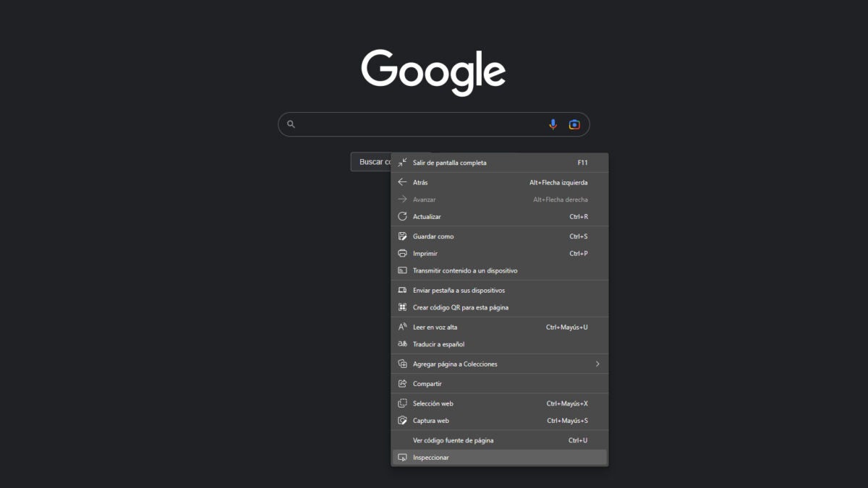Click the Guardar como save icon
868x488 pixels.
click(x=403, y=236)
